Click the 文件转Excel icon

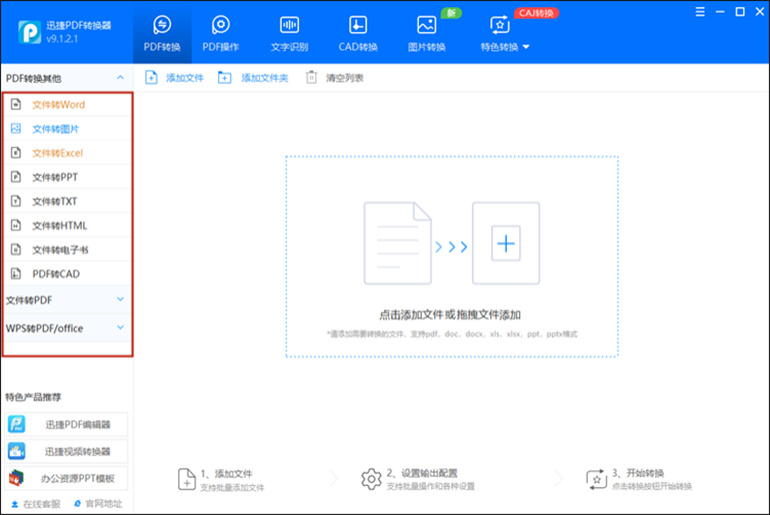(16, 153)
